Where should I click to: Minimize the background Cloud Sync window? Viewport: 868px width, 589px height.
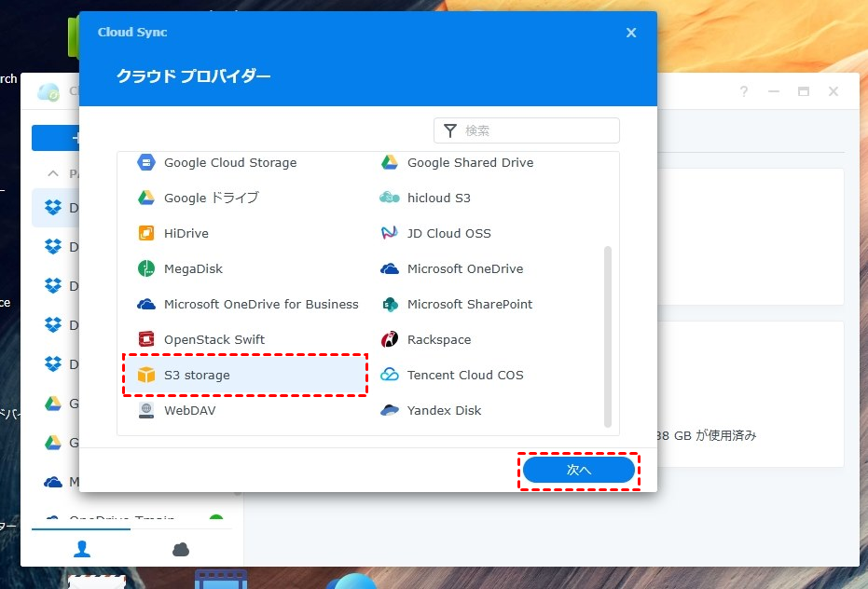[774, 91]
